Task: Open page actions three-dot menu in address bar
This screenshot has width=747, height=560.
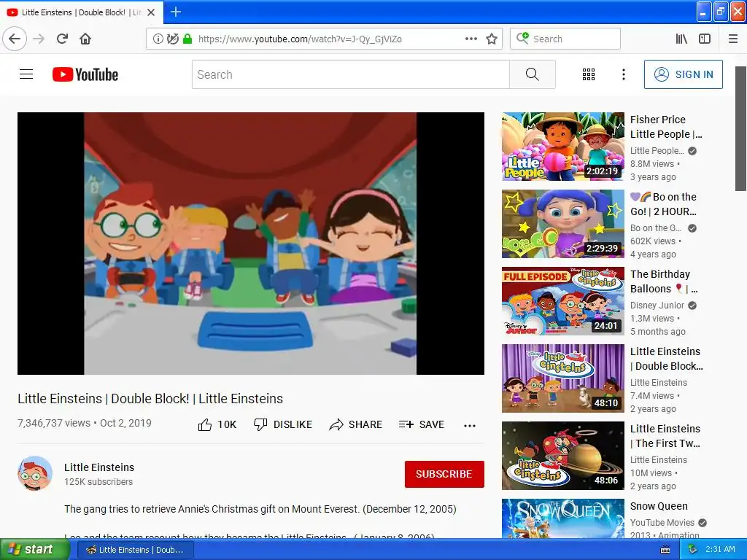Action: 471,39
